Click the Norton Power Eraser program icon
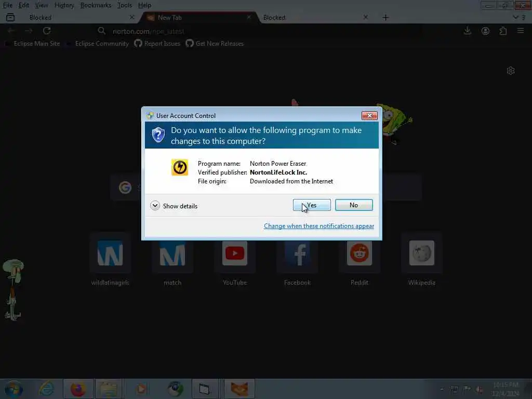The image size is (532, 399). click(179, 167)
